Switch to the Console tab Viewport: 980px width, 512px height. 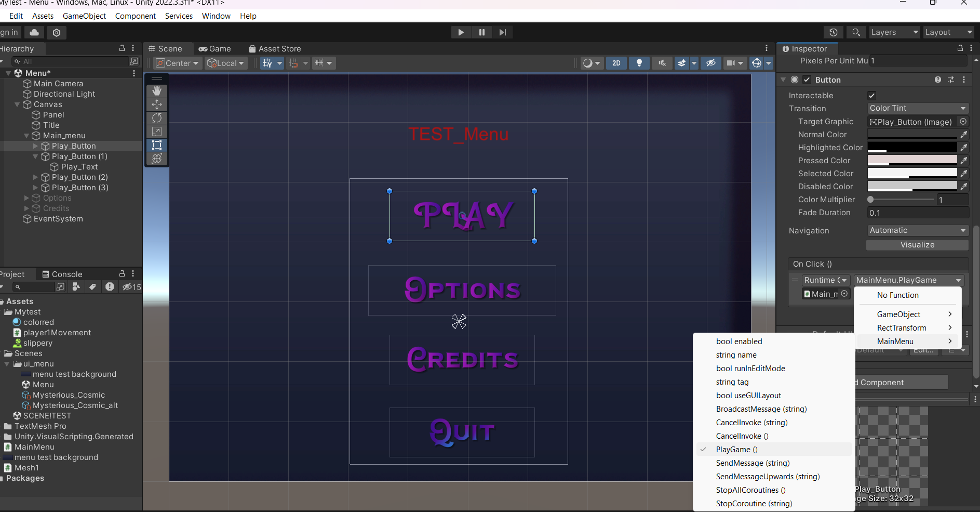click(62, 274)
